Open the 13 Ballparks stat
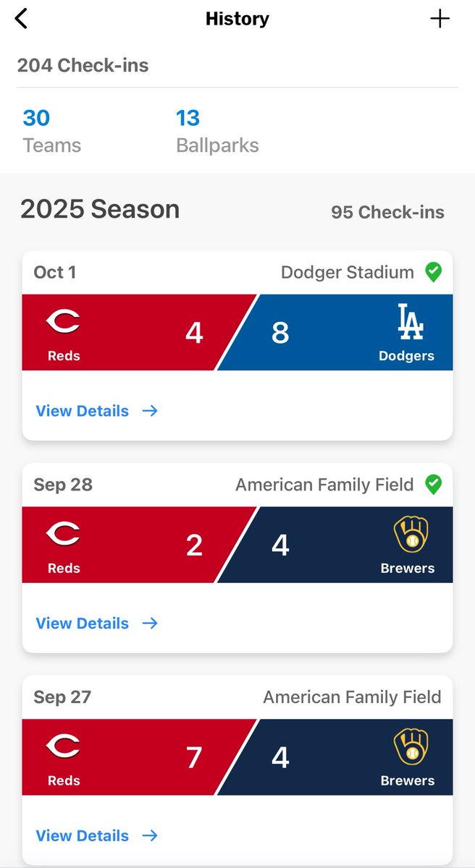Image resolution: width=475 pixels, height=868 pixels. click(x=217, y=131)
